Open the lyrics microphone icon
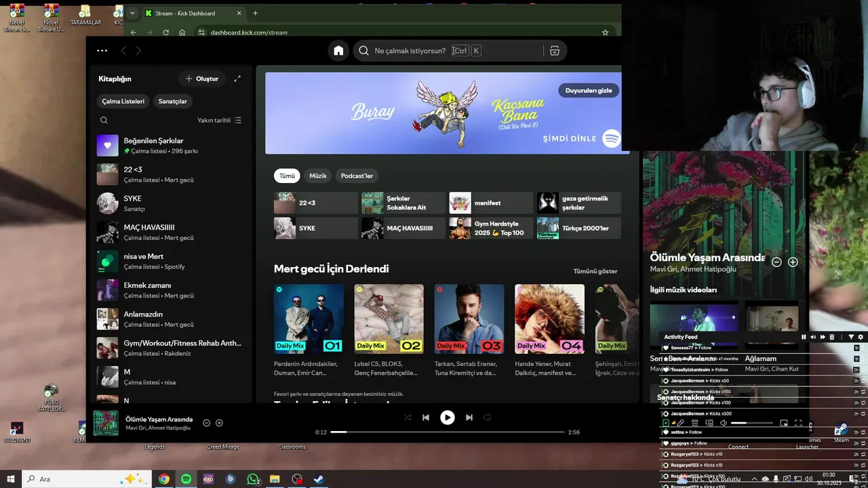The width and height of the screenshot is (868, 488). click(x=680, y=423)
